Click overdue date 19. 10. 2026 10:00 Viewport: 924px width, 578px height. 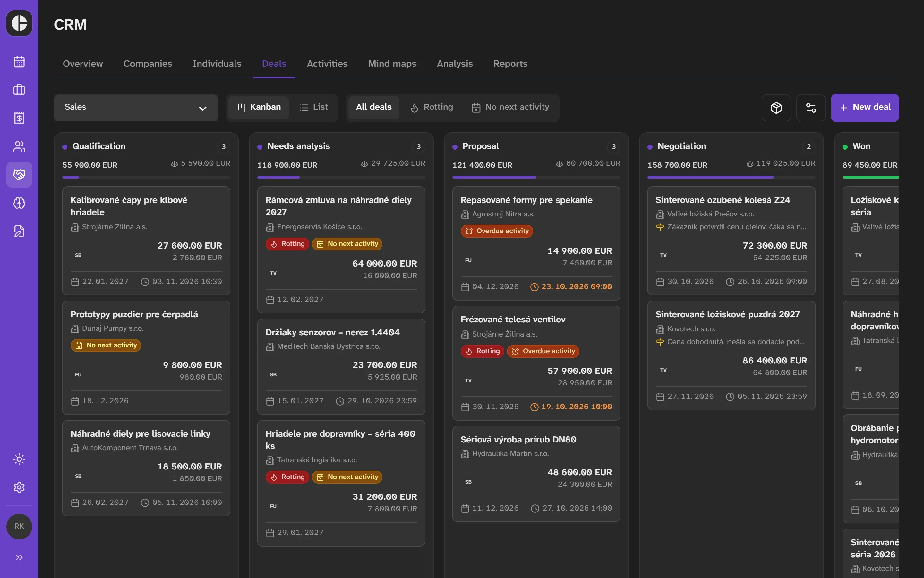tap(577, 407)
